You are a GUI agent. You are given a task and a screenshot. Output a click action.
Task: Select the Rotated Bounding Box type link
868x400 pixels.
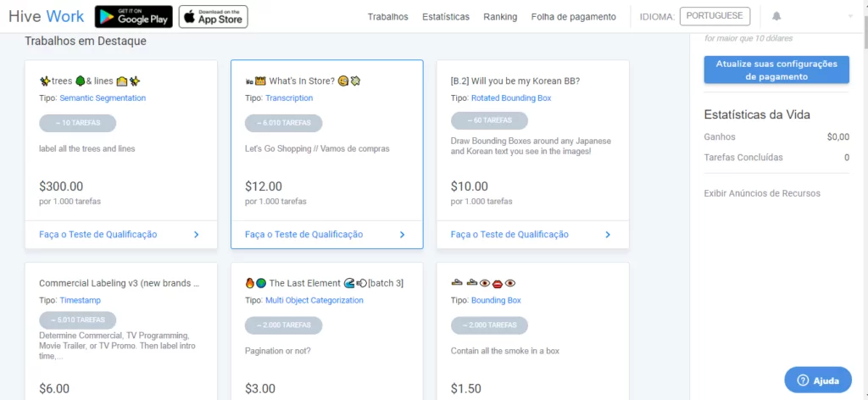tap(510, 98)
